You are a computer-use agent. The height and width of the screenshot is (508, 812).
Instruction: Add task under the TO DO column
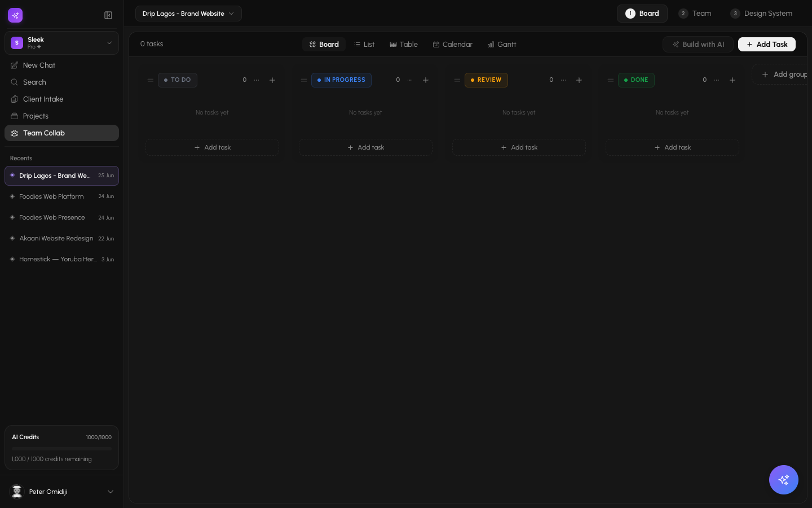pos(213,147)
